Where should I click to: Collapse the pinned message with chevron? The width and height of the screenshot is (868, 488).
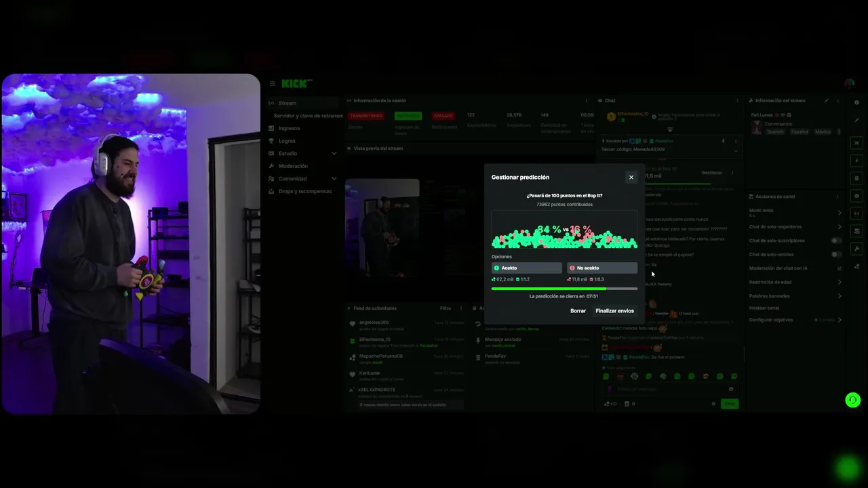pos(736,150)
